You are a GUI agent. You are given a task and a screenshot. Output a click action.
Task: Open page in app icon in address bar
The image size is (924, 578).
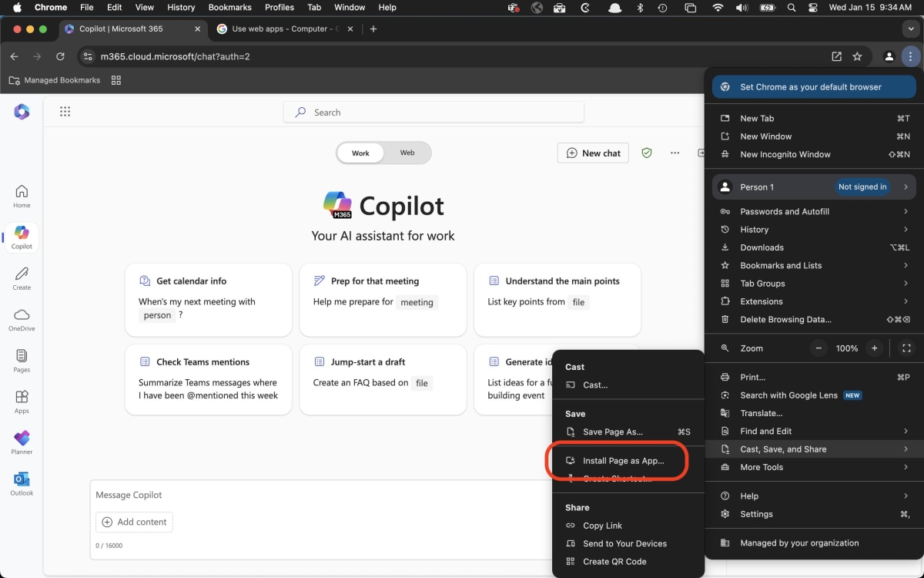click(836, 56)
